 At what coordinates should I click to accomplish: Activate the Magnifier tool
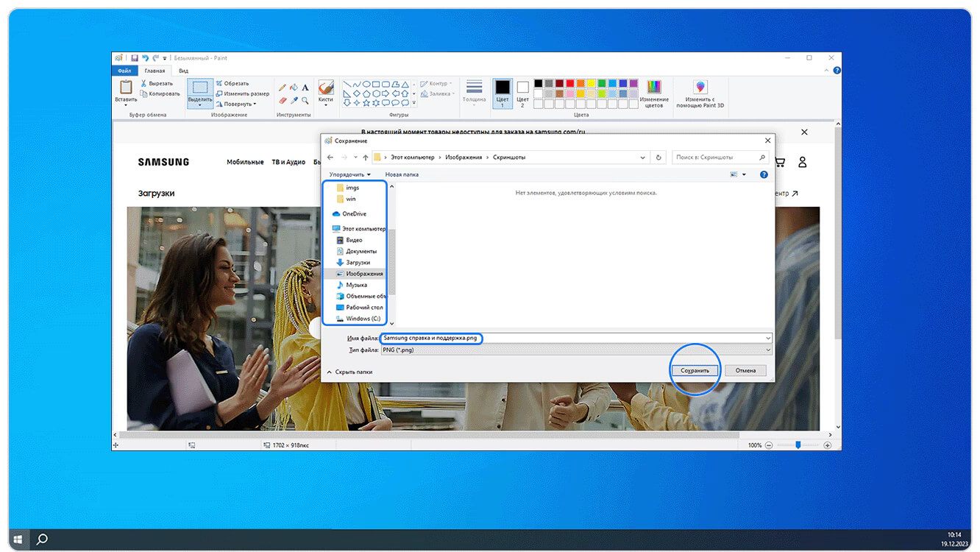(x=305, y=100)
